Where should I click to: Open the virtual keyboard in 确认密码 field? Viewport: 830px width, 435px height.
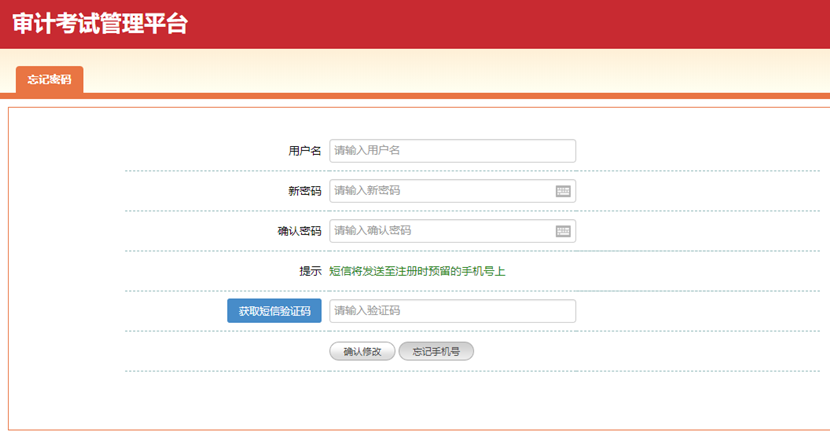(563, 231)
